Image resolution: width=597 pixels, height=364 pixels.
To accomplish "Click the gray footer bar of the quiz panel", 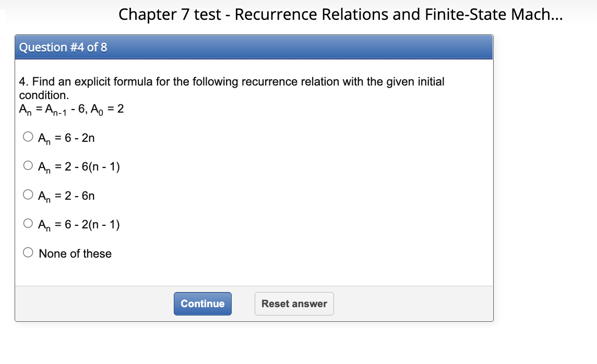I will pyautogui.click(x=417, y=304).
